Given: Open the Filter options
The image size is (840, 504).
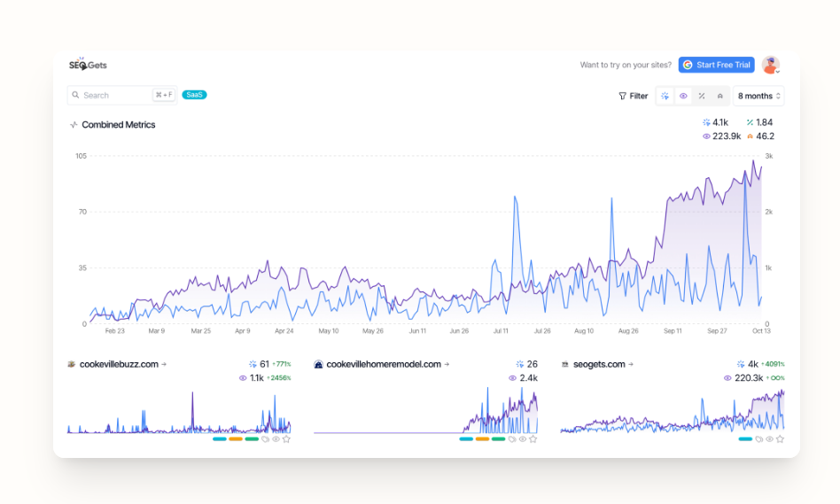Looking at the screenshot, I should point(634,96).
